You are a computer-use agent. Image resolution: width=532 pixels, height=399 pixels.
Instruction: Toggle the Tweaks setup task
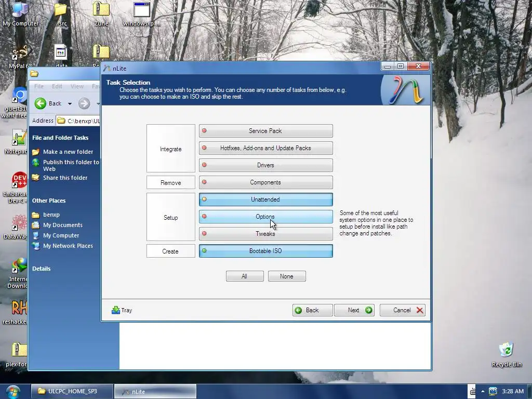pos(265,234)
